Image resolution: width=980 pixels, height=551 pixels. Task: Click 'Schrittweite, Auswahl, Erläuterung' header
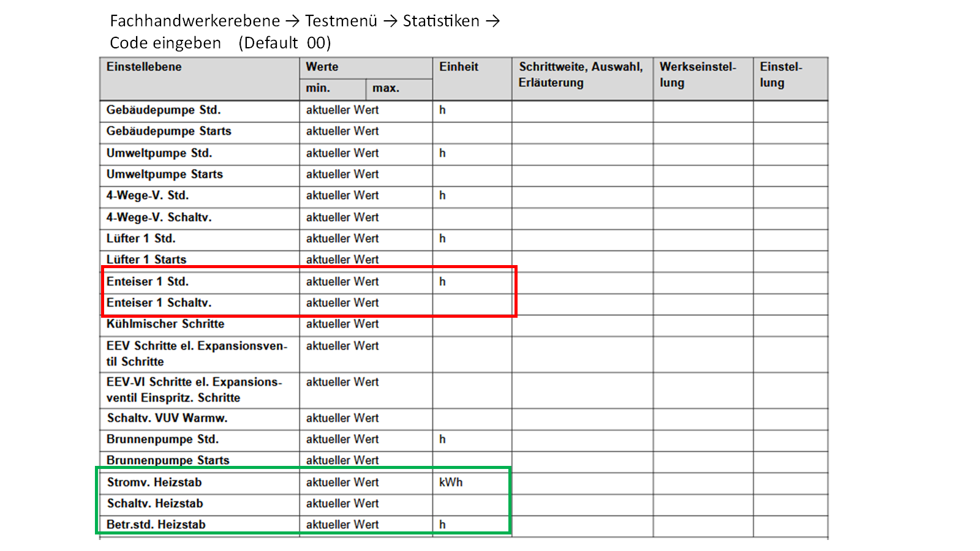581,75
